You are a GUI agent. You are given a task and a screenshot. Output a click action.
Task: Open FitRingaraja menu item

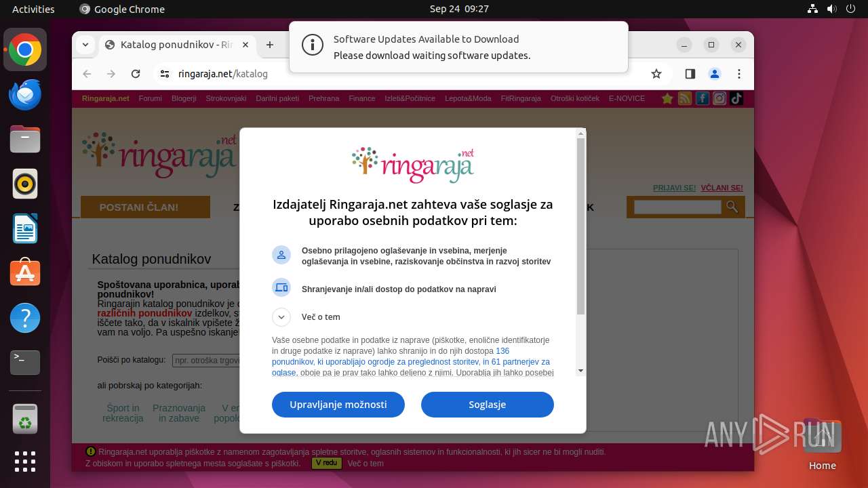(521, 98)
